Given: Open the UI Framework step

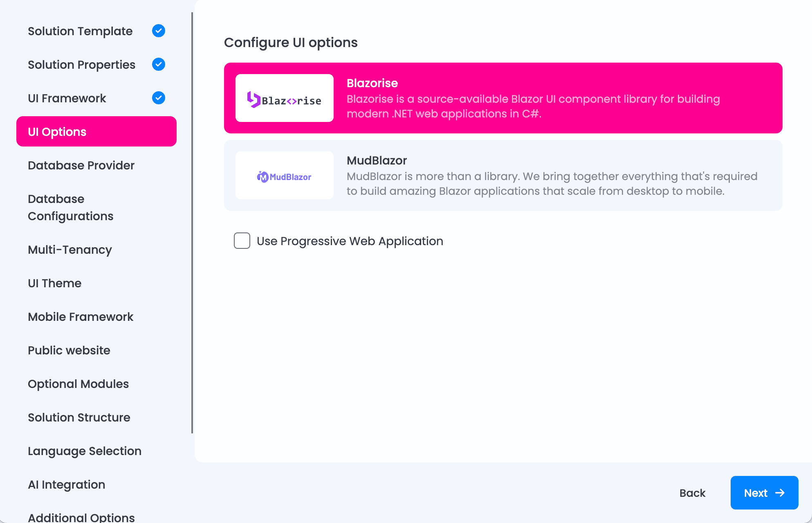Looking at the screenshot, I should click(x=96, y=98).
